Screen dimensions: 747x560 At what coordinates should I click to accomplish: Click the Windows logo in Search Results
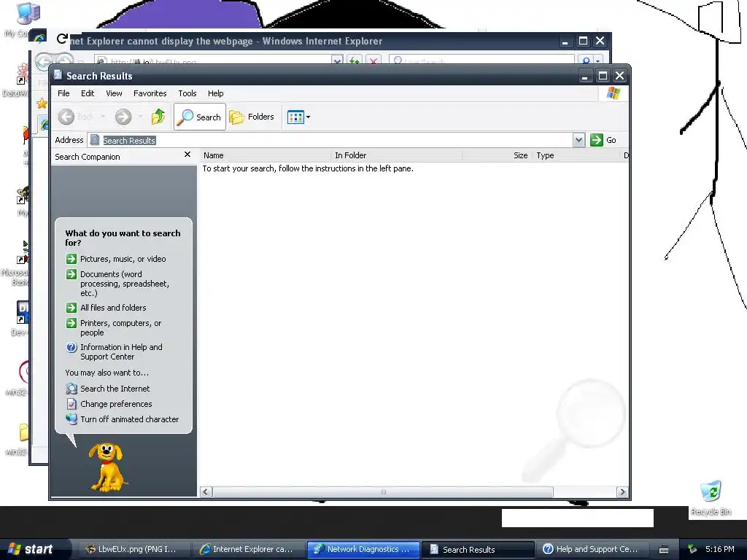pyautogui.click(x=614, y=93)
